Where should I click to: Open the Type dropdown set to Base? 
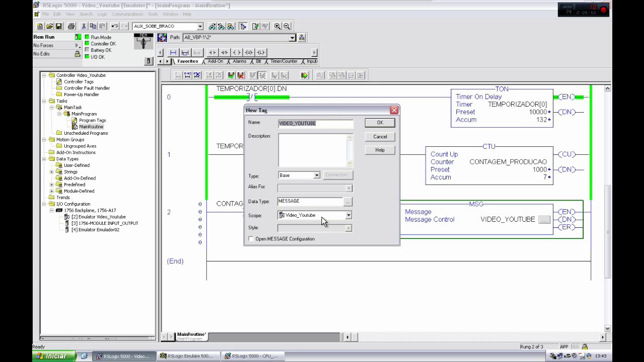pos(316,175)
